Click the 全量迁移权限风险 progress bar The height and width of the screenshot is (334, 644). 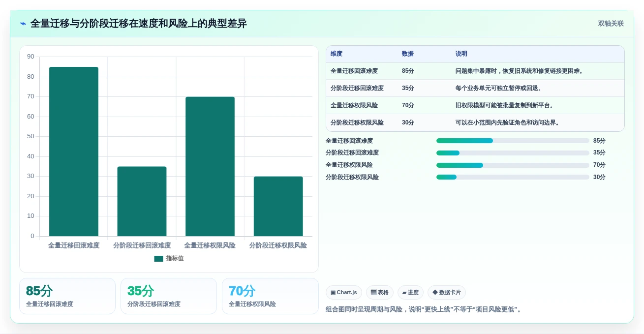[x=513, y=165]
